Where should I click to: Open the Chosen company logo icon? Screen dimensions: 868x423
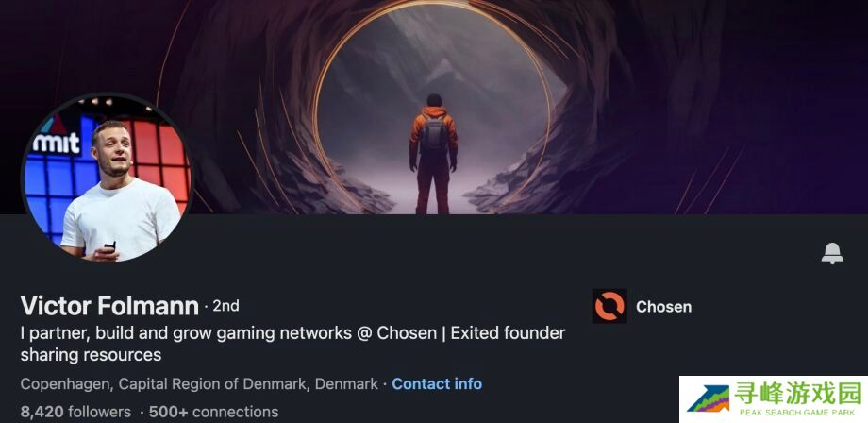pyautogui.click(x=609, y=306)
